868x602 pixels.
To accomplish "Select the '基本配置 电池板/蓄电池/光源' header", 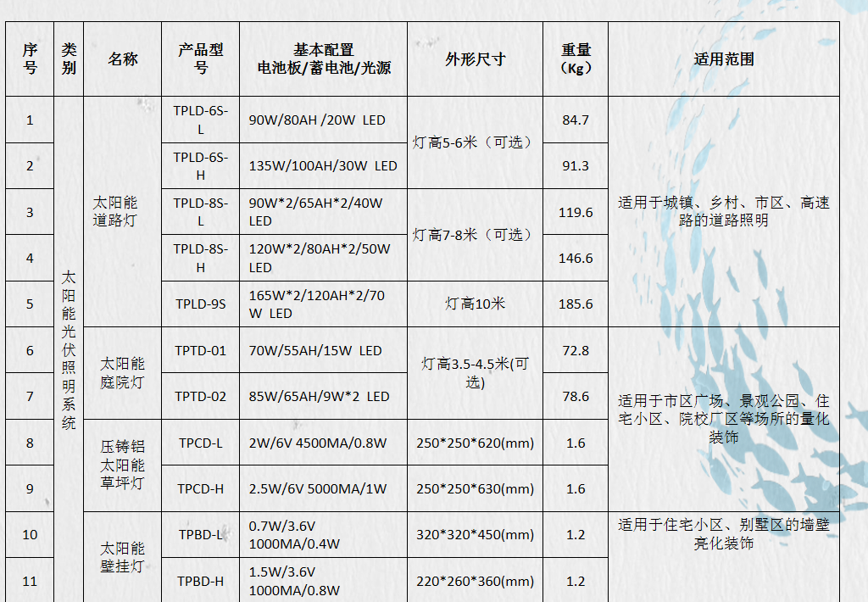I will [x=323, y=59].
